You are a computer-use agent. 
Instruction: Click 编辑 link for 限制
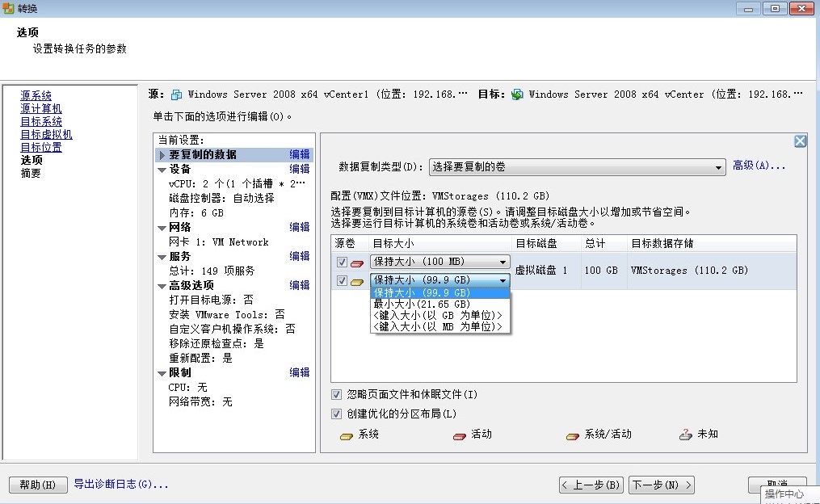click(300, 372)
